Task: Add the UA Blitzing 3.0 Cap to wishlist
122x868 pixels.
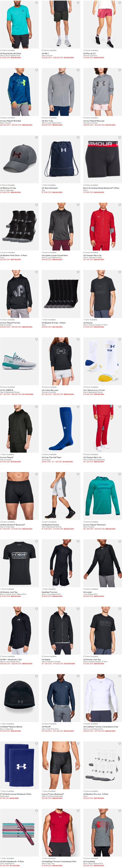Action: [36, 138]
